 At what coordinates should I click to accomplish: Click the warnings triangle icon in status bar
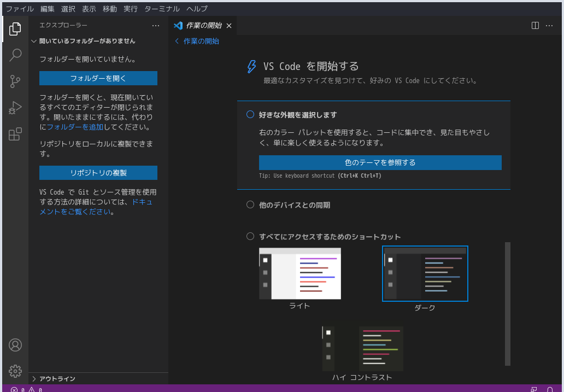tap(32, 389)
